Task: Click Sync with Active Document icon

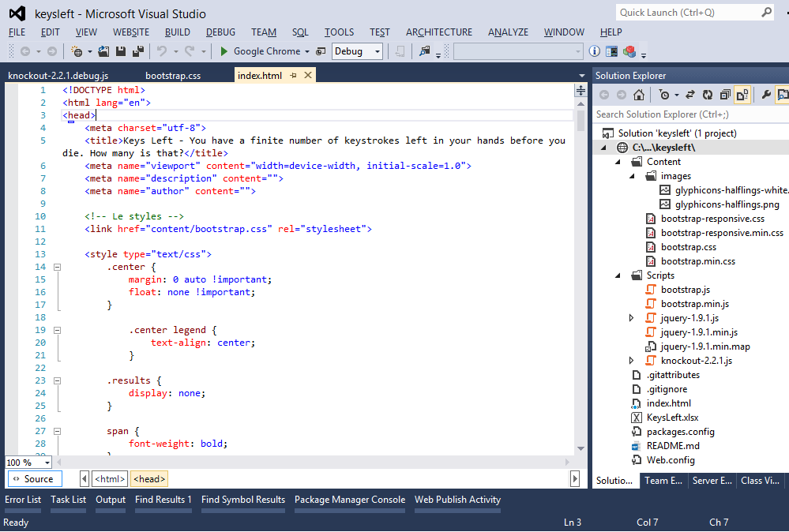Action: tap(689, 95)
